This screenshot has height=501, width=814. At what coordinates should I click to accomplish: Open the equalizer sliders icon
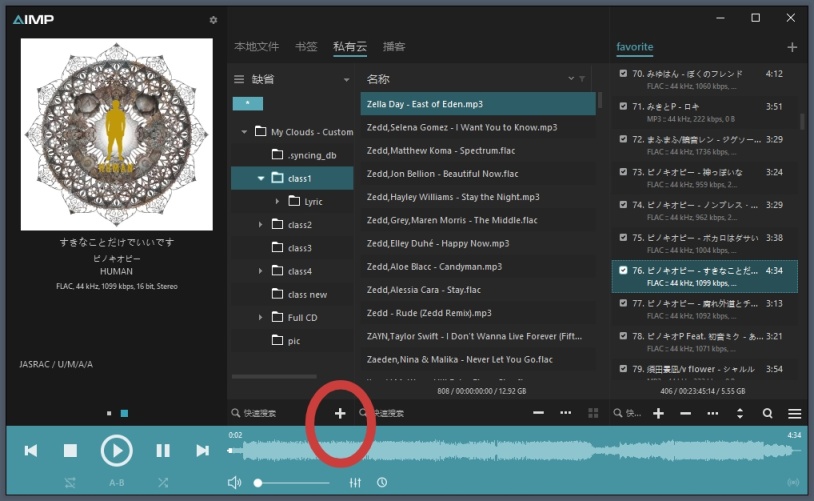tap(355, 483)
